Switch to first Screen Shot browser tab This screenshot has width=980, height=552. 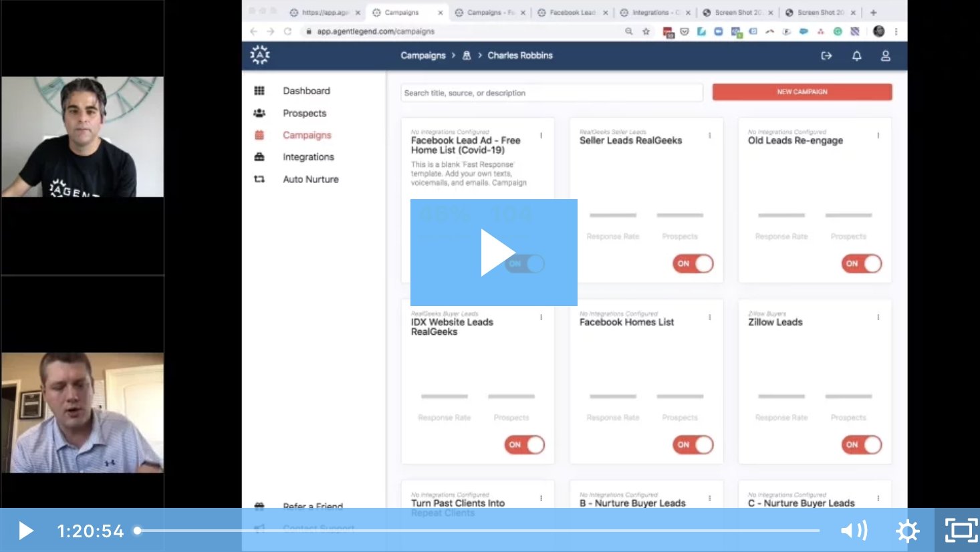737,13
